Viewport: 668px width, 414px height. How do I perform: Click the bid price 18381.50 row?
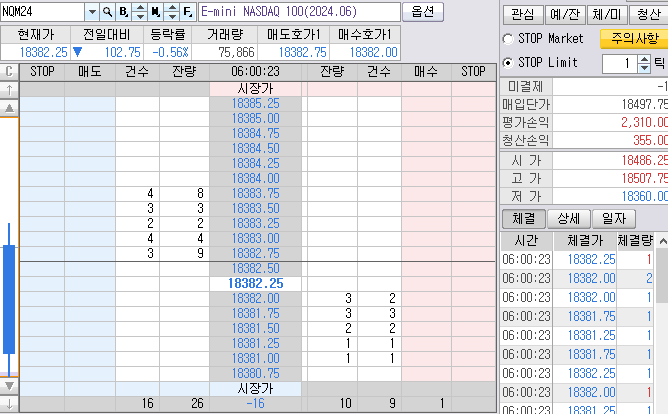point(255,328)
